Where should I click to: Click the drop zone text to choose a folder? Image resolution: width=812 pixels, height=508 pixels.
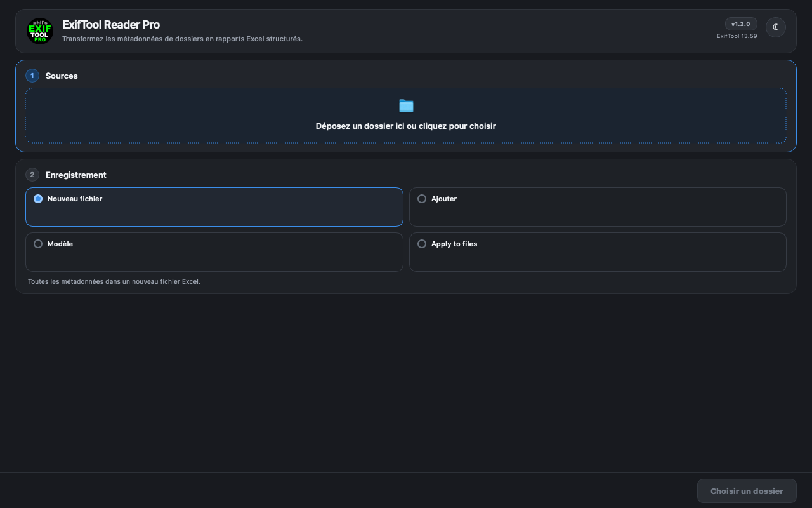[406, 126]
